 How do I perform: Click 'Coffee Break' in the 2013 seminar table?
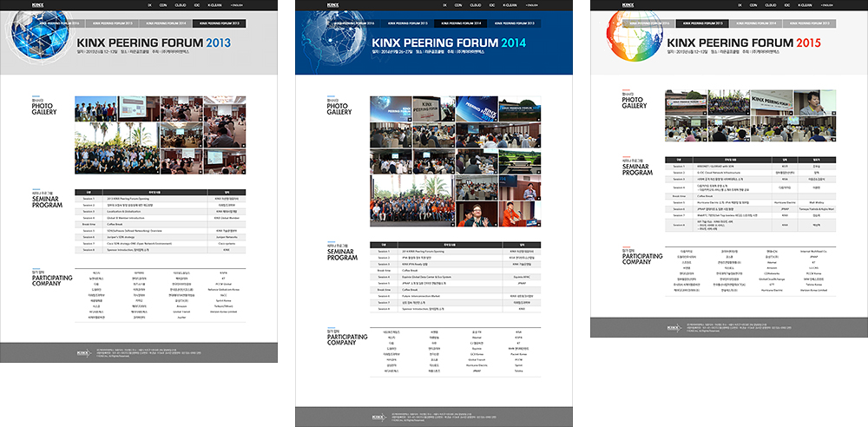[x=115, y=224]
